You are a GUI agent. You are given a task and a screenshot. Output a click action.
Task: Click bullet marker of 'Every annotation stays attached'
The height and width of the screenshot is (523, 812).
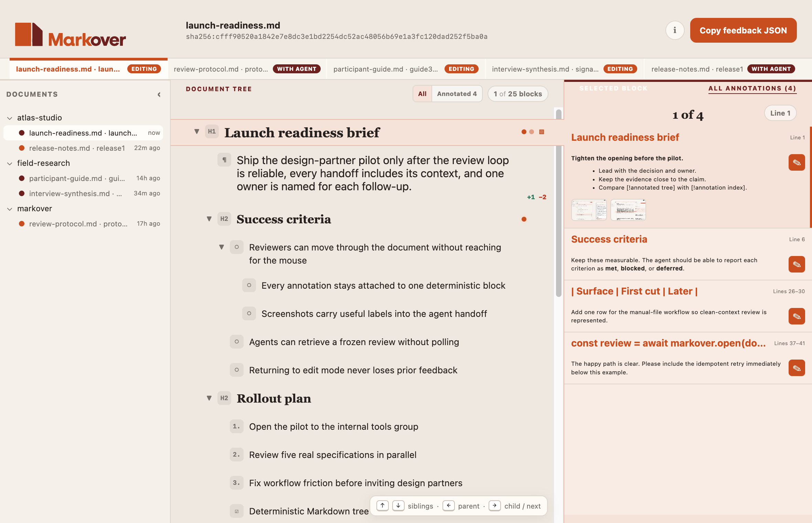click(249, 285)
